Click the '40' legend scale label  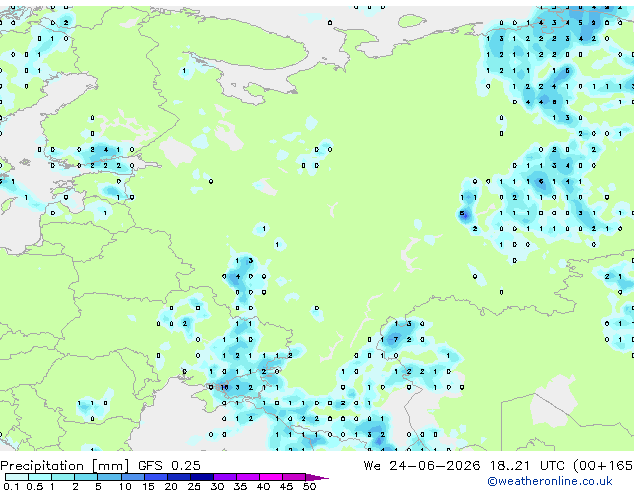263,486
